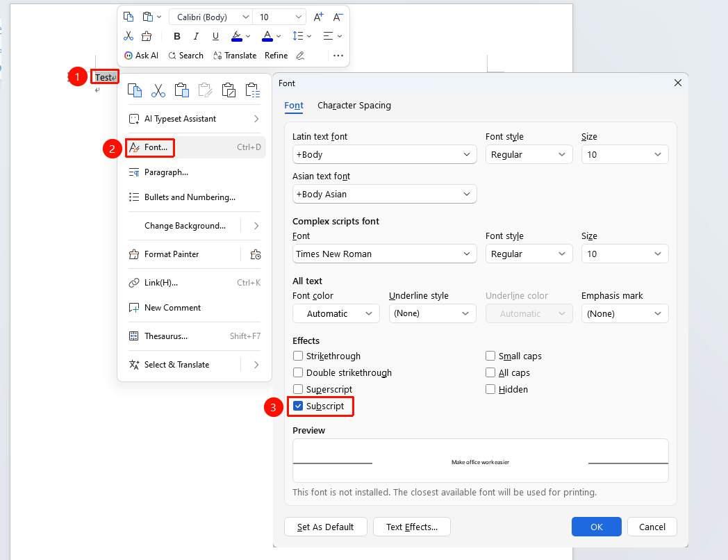Tick the Hidden checkbox
The width and height of the screenshot is (728, 560).
(490, 390)
